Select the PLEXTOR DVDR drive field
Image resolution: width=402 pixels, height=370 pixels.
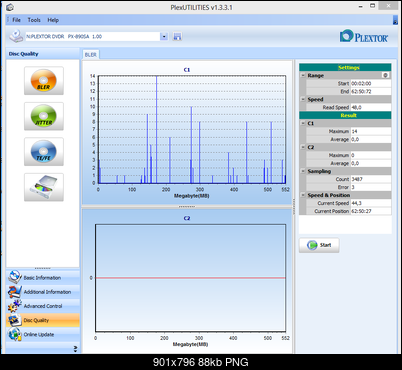(93, 36)
